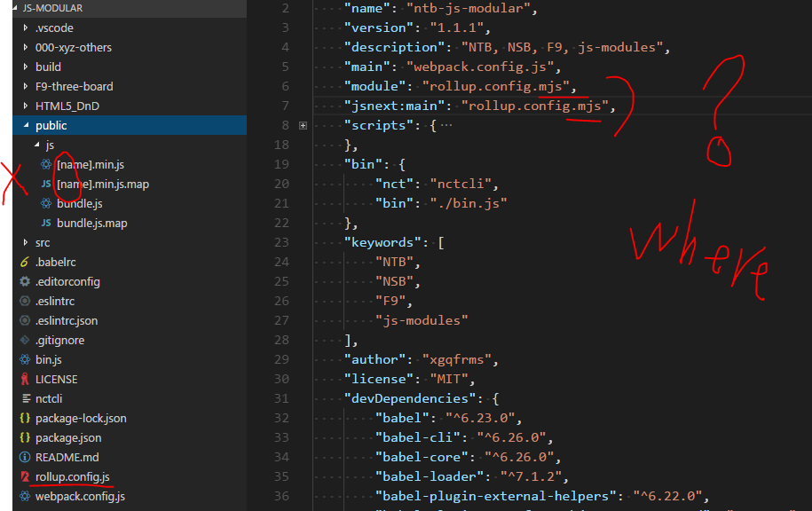This screenshot has height=511, width=812.
Task: Expand the .vscode folder arrow
Action: point(26,28)
